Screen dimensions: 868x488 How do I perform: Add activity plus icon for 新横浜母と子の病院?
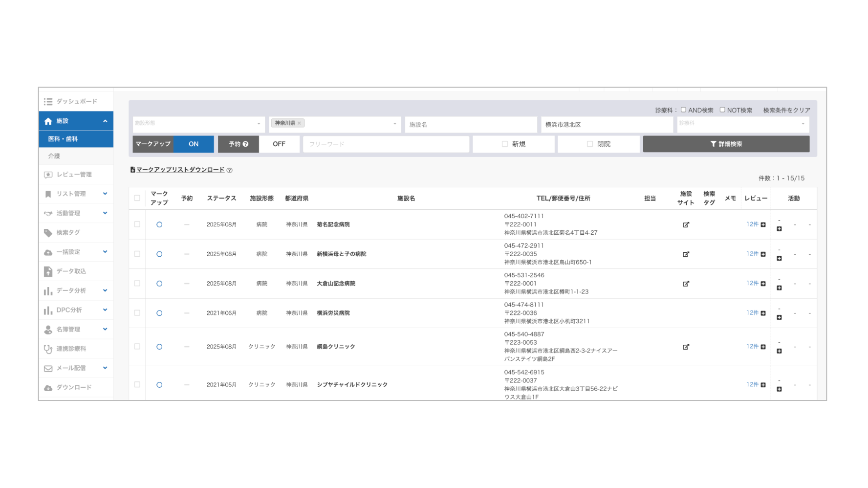(x=779, y=258)
